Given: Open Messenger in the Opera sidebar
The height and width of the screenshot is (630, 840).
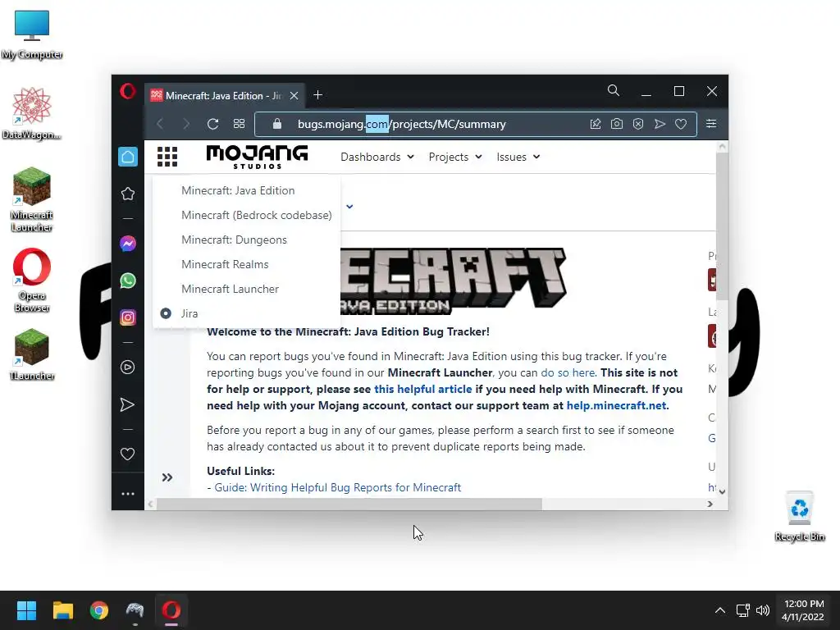Looking at the screenshot, I should (127, 244).
